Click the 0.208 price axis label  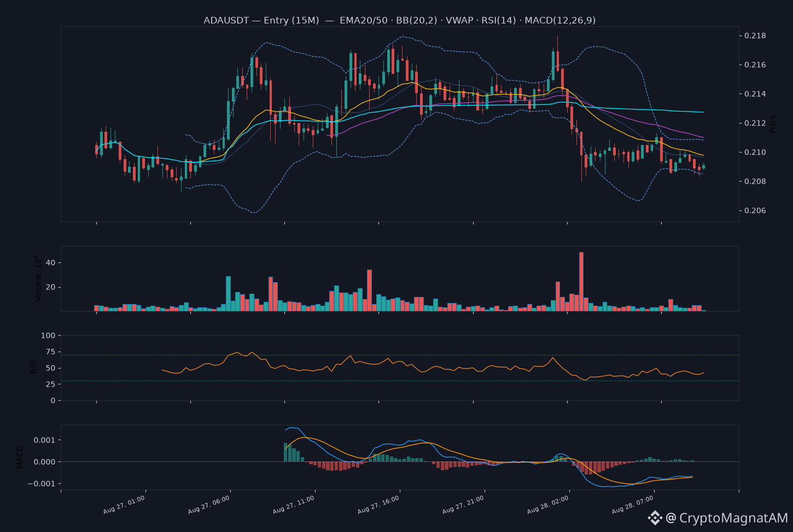tap(755, 182)
